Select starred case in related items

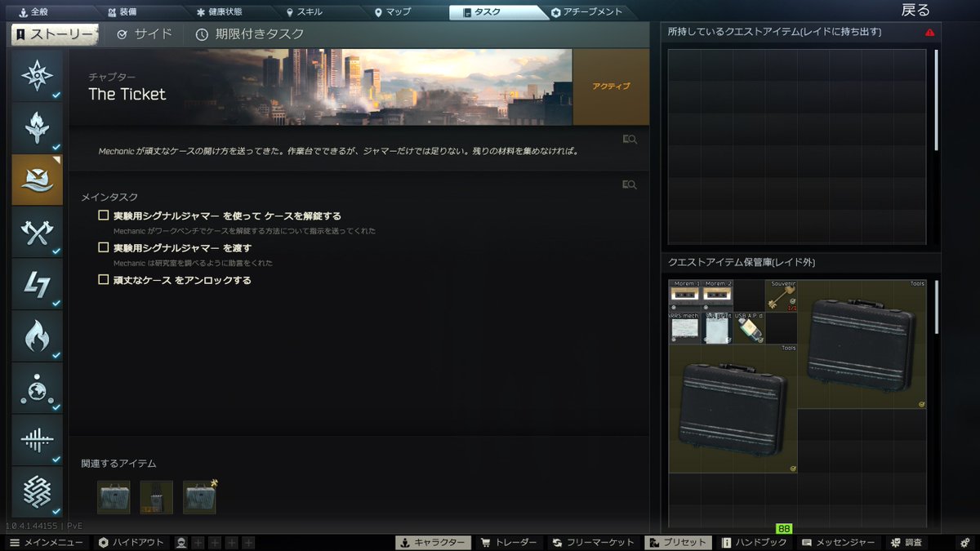199,497
